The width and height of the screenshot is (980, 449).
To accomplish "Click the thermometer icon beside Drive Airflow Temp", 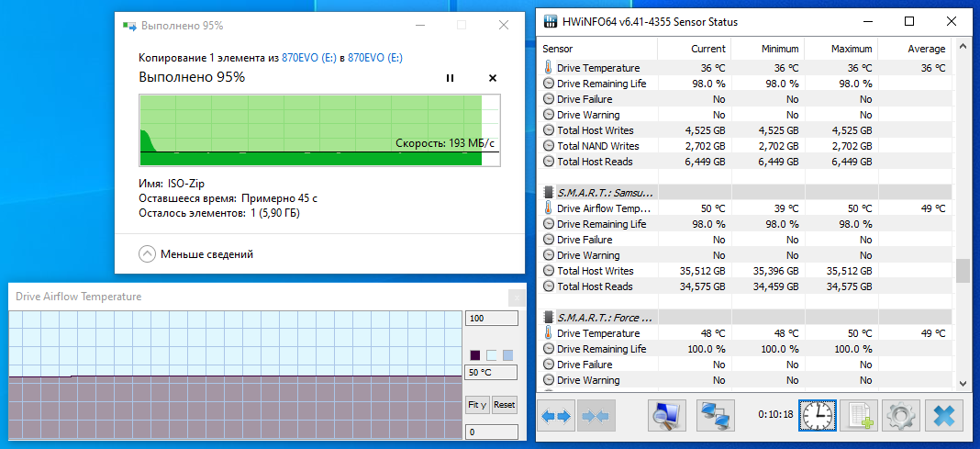I will [548, 208].
